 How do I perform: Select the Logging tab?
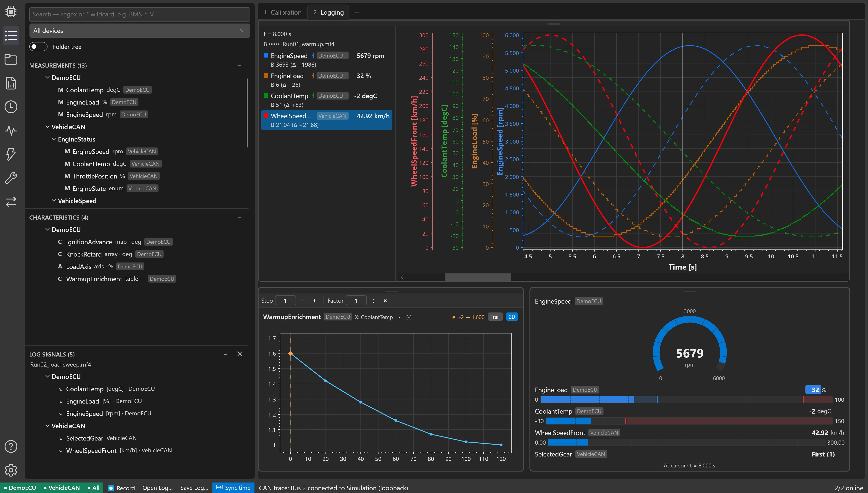tap(328, 13)
